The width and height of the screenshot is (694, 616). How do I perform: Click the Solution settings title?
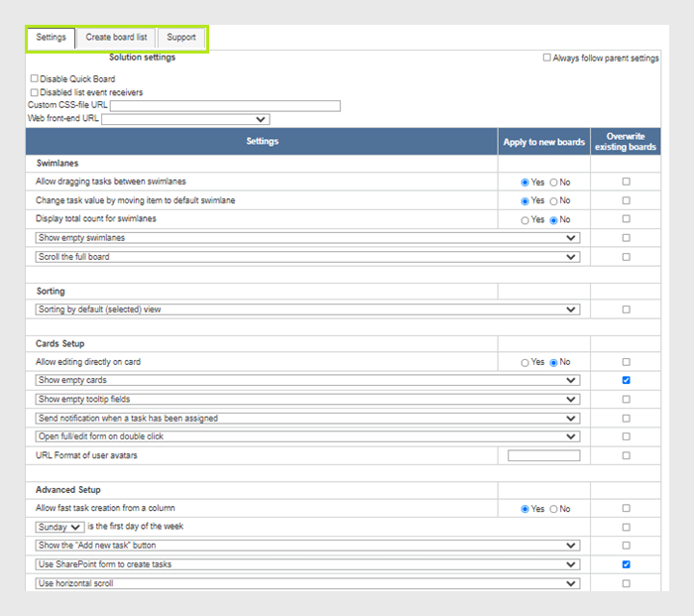142,58
